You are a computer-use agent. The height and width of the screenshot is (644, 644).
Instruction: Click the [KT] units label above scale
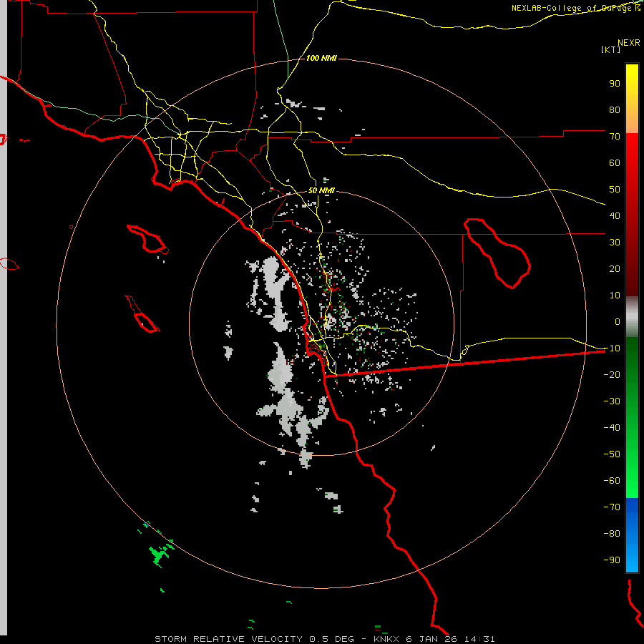click(x=610, y=49)
